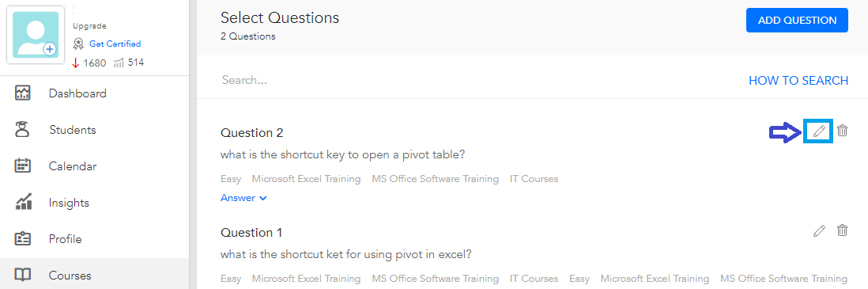The width and height of the screenshot is (868, 289).
Task: Delete Question 2 with the trash icon
Action: coord(842,131)
